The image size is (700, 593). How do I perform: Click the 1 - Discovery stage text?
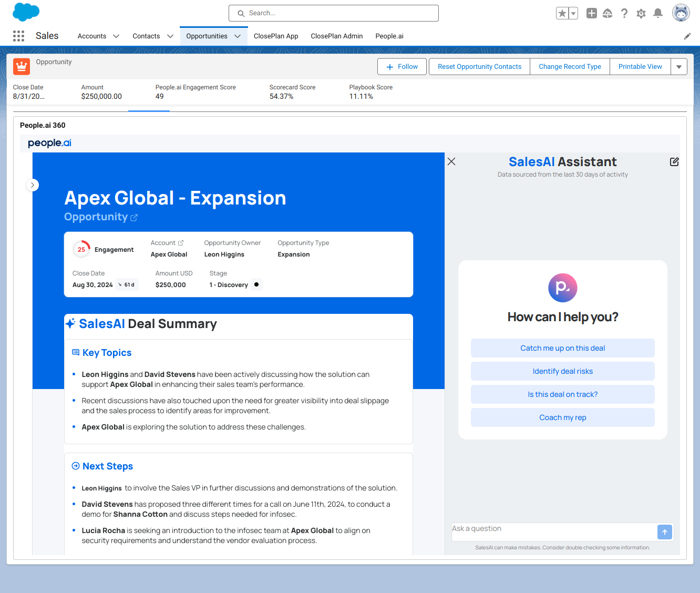[x=229, y=285]
